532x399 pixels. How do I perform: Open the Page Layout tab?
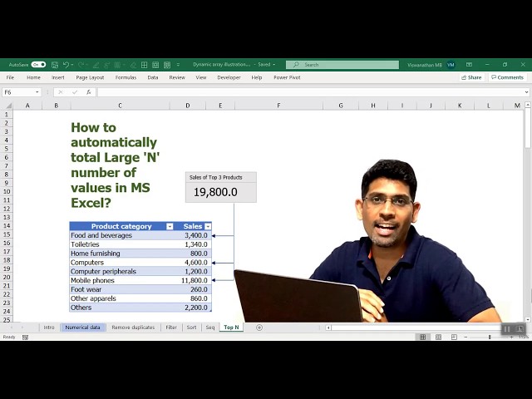(x=90, y=77)
